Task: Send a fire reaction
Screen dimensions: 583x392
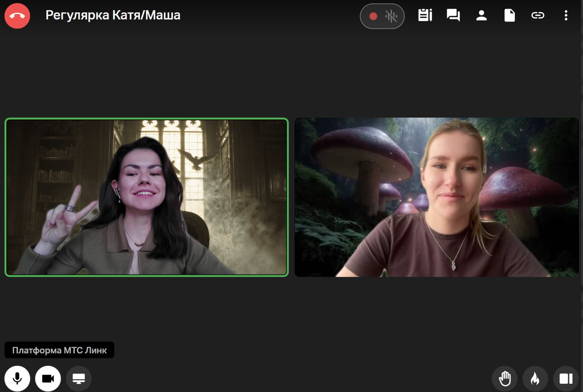Action: pyautogui.click(x=535, y=378)
